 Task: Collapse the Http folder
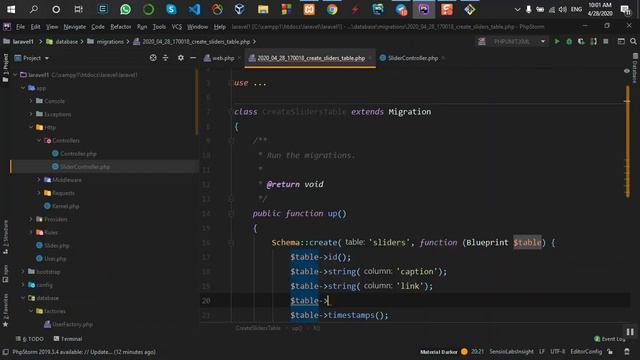pyautogui.click(x=31, y=127)
